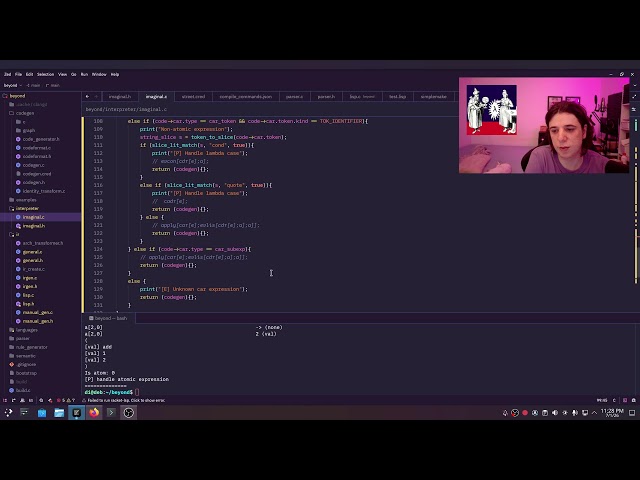Expand the parser folder
This screenshot has height=480, width=640.
point(20,338)
